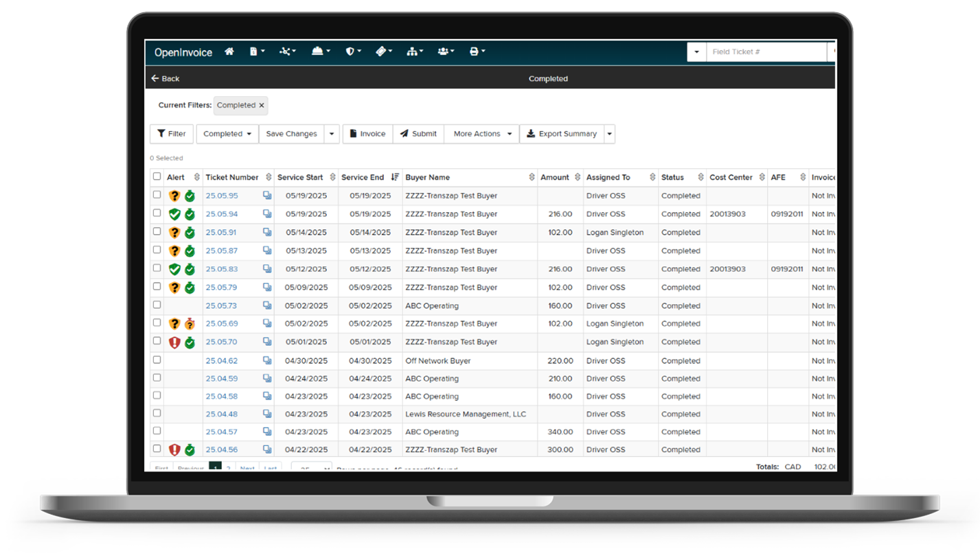
Task: Open the ticket tag menu in navbar
Action: [x=383, y=51]
